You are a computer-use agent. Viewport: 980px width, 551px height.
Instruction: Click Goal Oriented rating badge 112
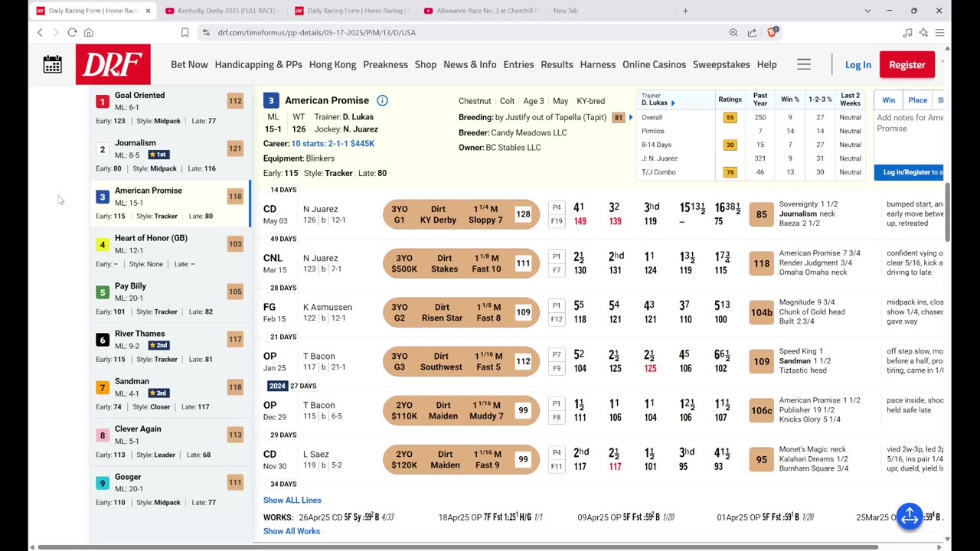coord(235,101)
